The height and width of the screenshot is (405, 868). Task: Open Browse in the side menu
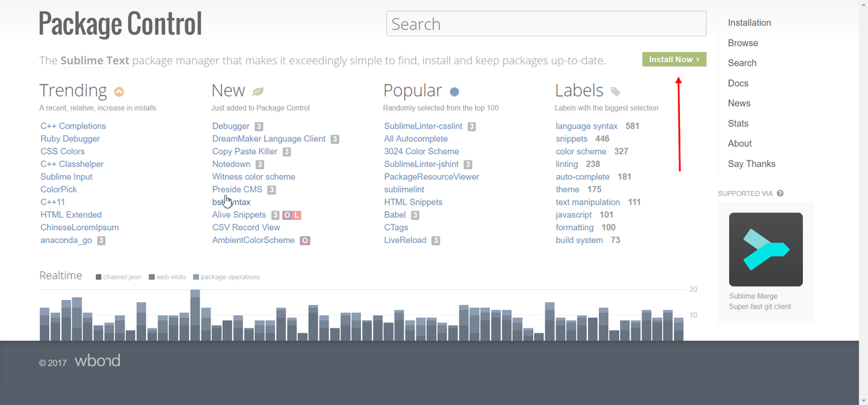743,43
